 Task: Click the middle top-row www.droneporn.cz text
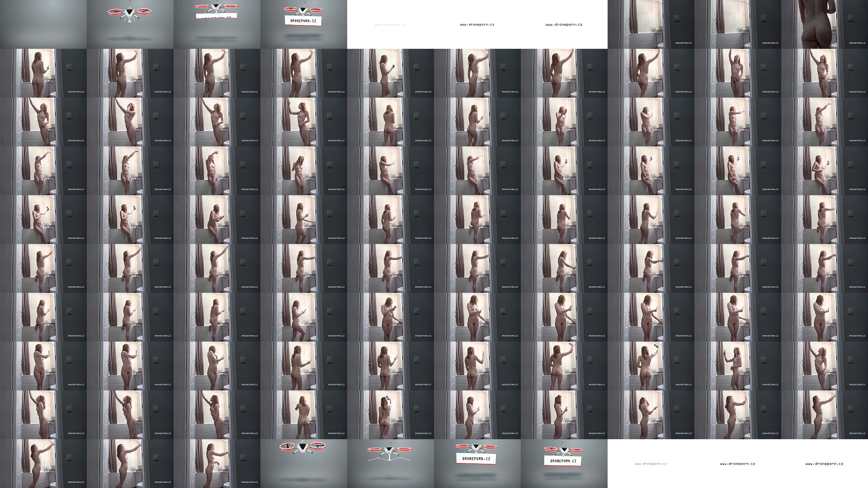pyautogui.click(x=477, y=25)
